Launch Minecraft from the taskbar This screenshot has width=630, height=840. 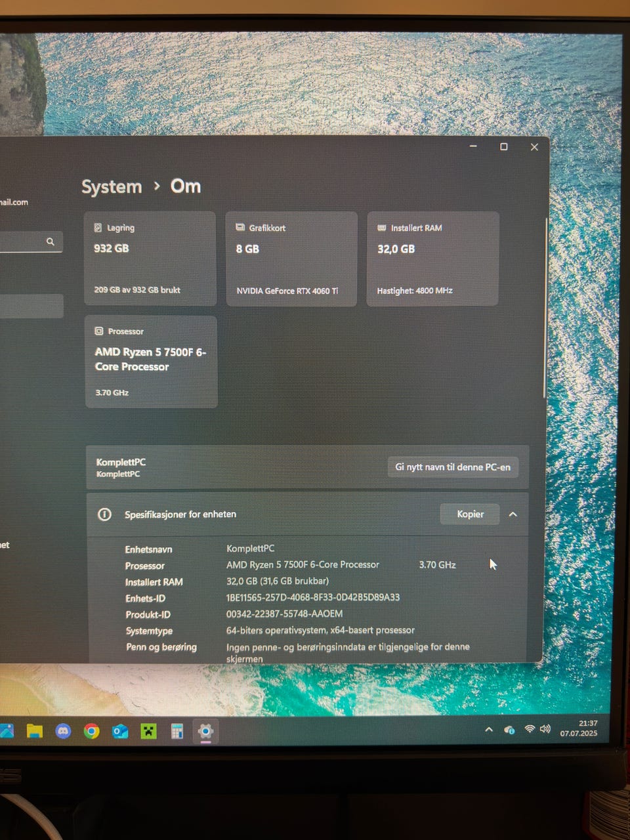click(148, 731)
